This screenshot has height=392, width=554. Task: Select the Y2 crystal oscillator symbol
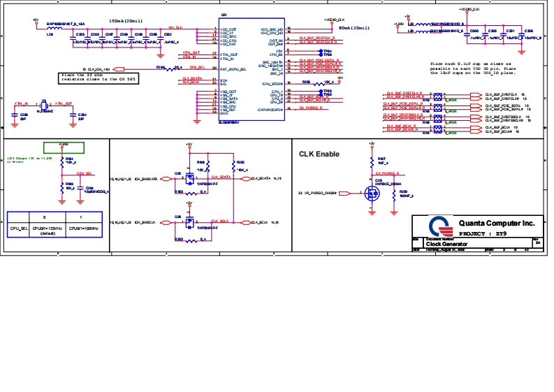point(43,104)
